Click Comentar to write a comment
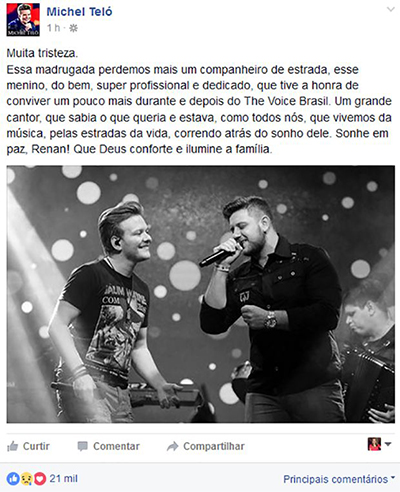This screenshot has height=492, width=400. click(108, 446)
